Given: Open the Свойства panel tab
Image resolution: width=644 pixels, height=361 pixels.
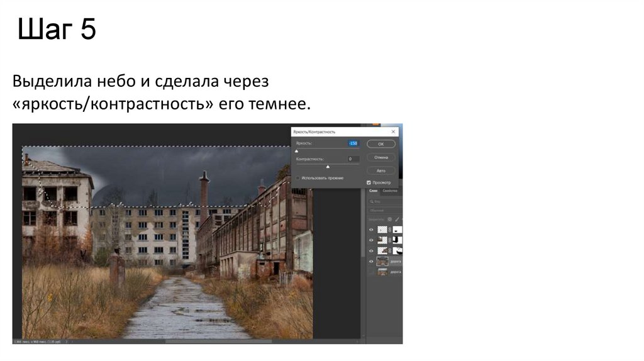Looking at the screenshot, I should point(386,191).
